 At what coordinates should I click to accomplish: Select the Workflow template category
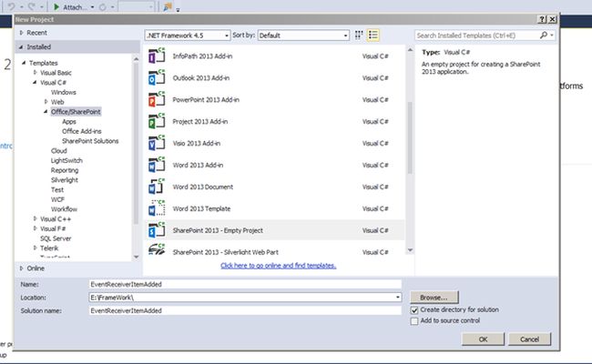coord(64,209)
